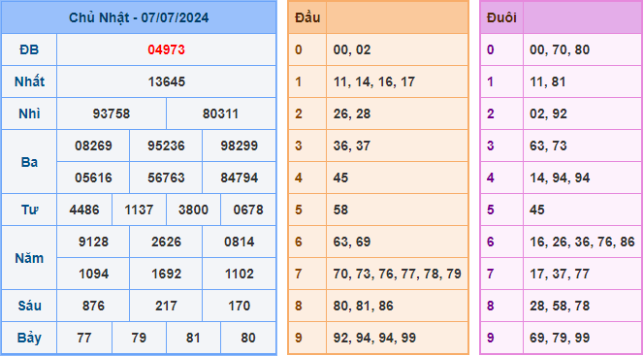Click the ĐB prize number 04973

tap(167, 49)
